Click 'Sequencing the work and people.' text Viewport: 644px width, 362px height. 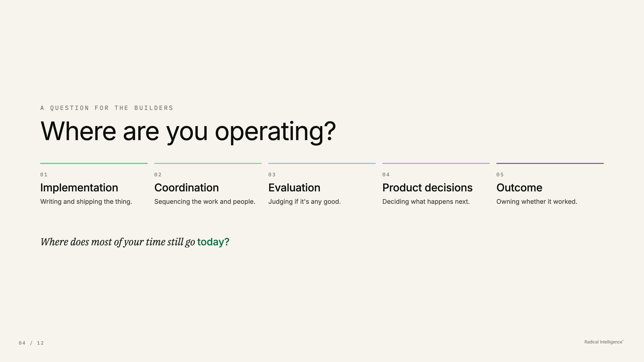pos(205,202)
